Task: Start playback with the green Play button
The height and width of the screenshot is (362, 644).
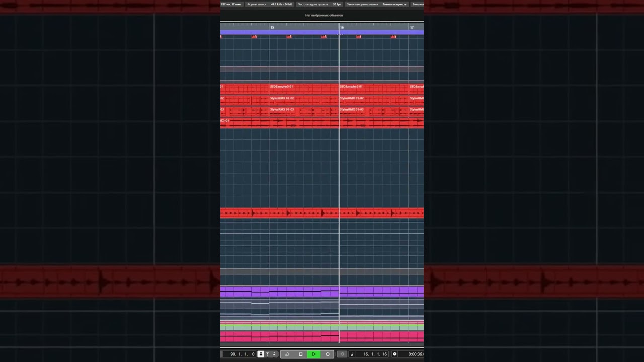Action: (314, 354)
